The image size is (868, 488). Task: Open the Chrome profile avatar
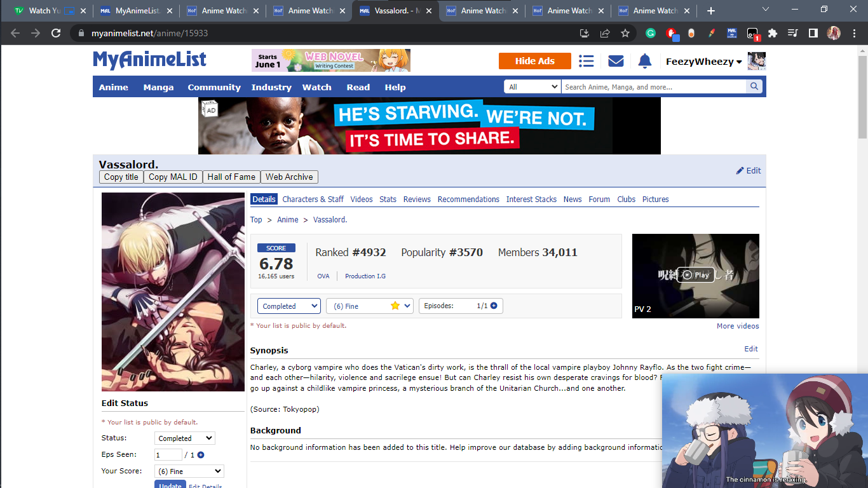coord(834,33)
